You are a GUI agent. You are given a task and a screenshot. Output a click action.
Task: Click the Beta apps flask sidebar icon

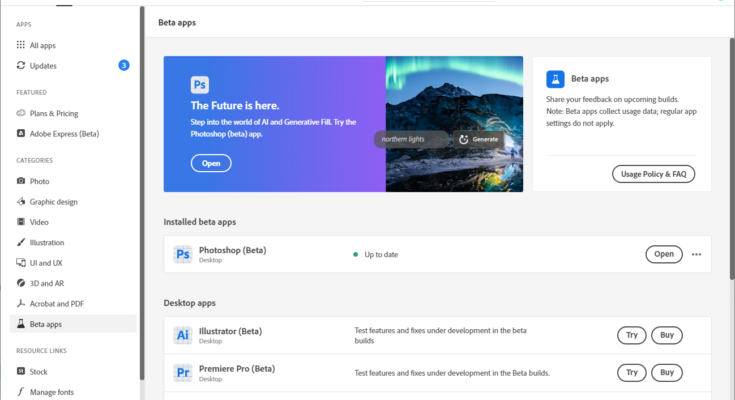(21, 324)
